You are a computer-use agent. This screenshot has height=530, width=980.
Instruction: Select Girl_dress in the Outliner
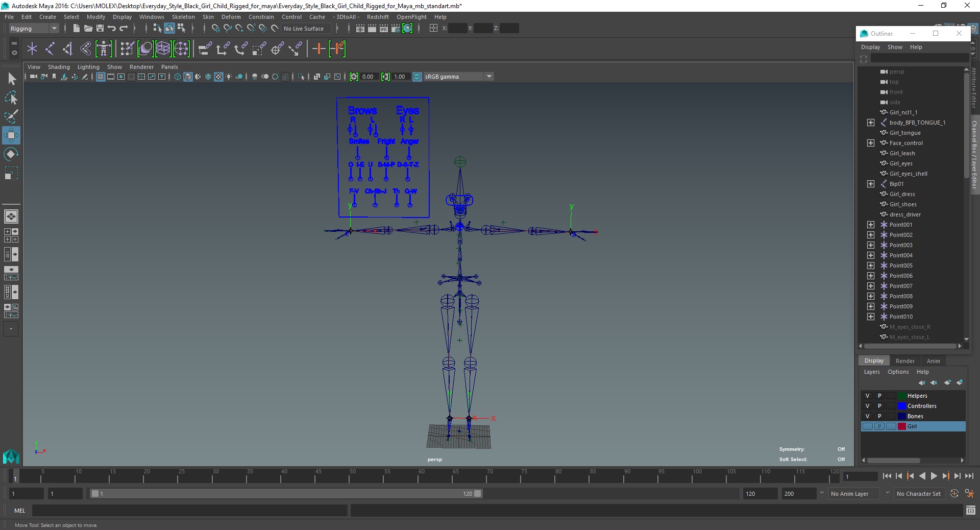point(902,194)
